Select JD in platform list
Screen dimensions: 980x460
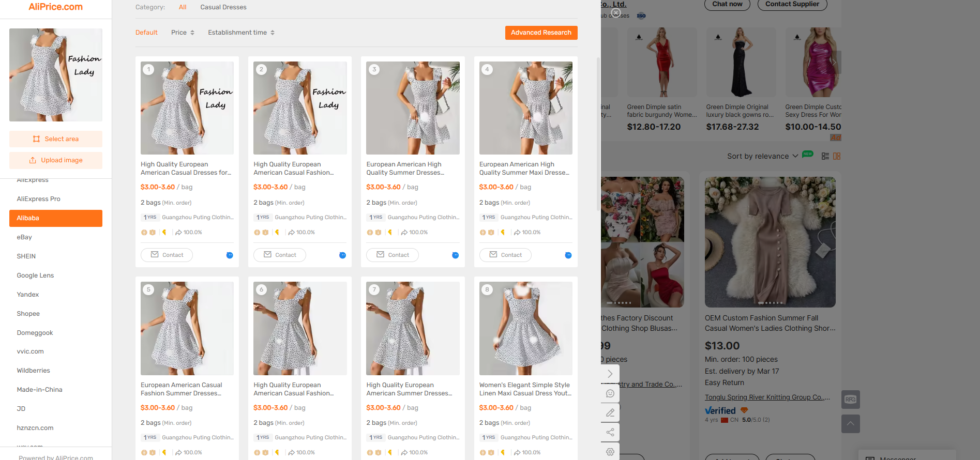tap(56, 409)
